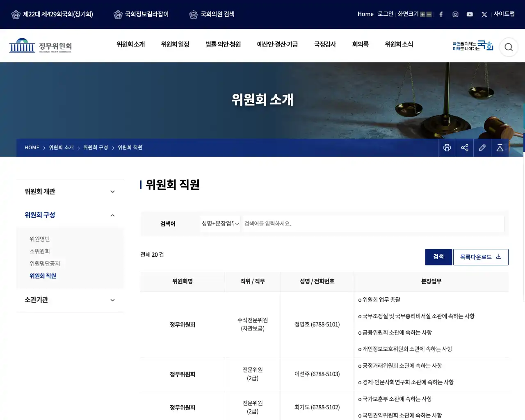Open the 위원회 소식 main menu

click(x=399, y=44)
